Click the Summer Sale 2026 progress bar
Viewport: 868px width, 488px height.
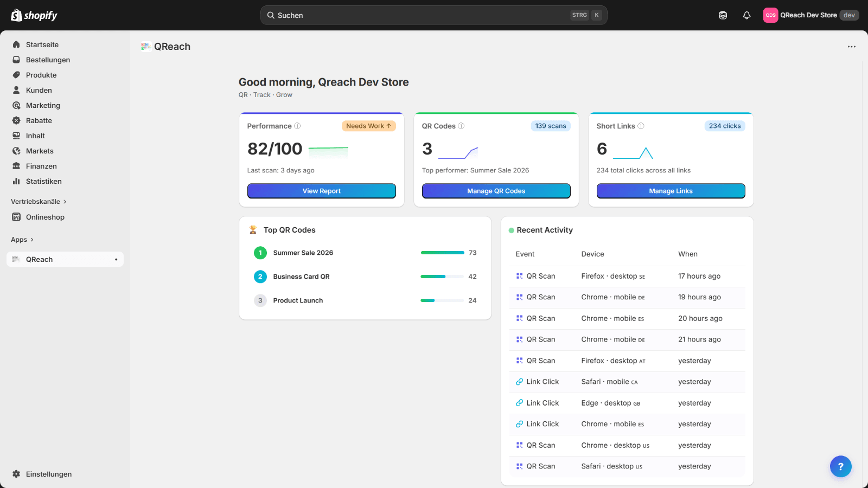point(442,253)
